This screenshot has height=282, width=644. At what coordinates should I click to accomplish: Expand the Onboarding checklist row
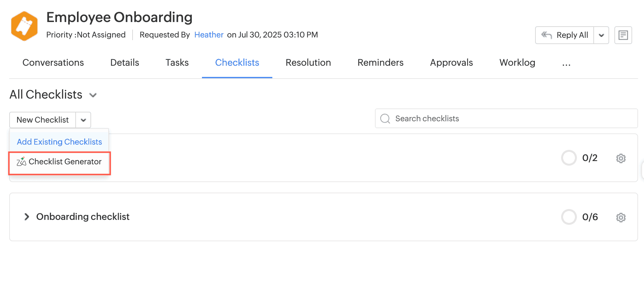(x=27, y=217)
